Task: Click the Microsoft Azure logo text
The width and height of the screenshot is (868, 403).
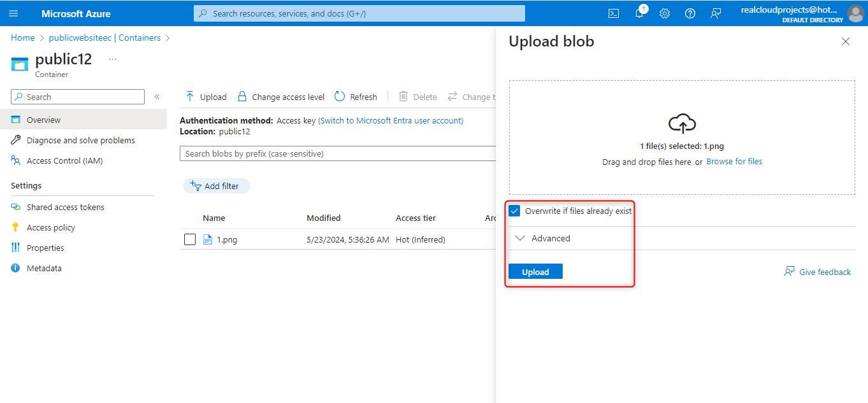Action: coord(76,13)
